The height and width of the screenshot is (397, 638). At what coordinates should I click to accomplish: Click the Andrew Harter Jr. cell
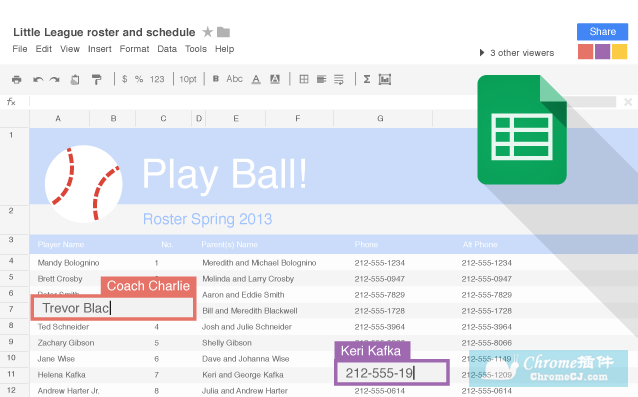(x=68, y=390)
